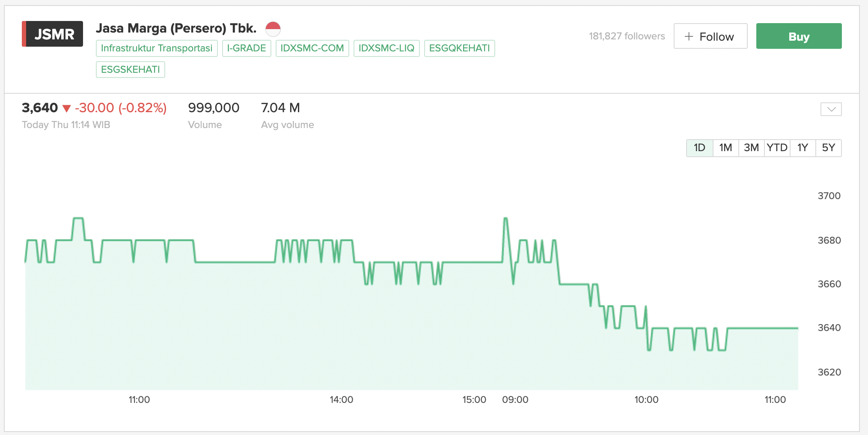Select the 1D chart range tab
The image size is (868, 435).
(699, 148)
